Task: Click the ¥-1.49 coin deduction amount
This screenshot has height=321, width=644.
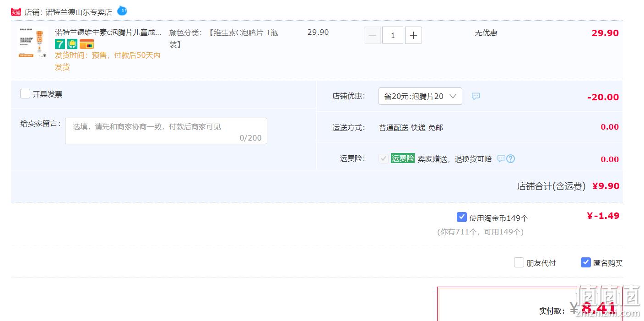Action: (603, 216)
